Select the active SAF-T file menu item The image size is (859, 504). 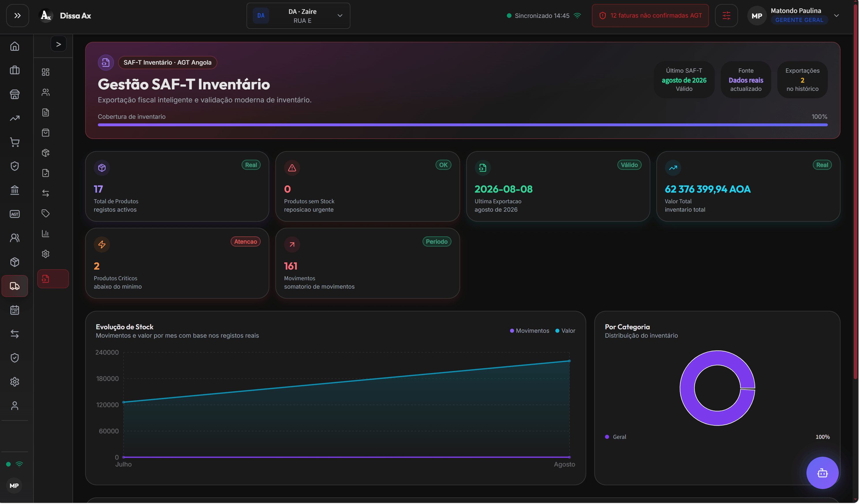pyautogui.click(x=53, y=279)
